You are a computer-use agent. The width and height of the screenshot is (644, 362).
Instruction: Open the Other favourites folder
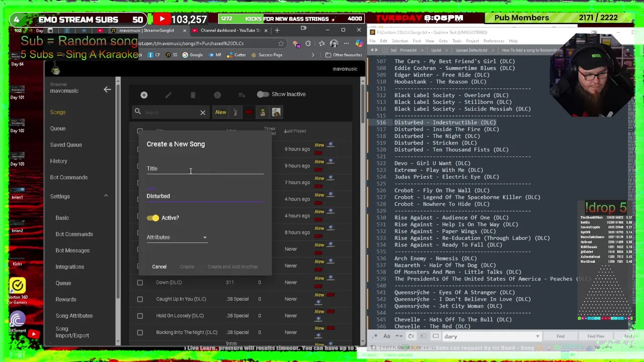(344, 55)
